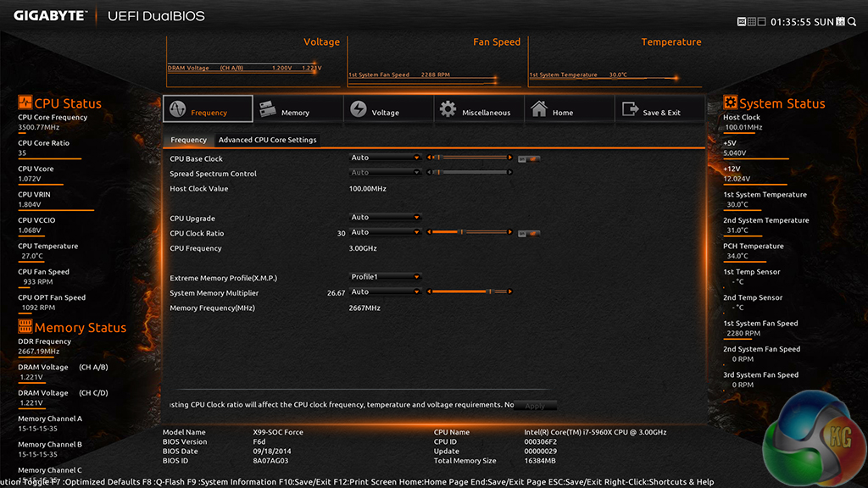Open the Extreme Memory Profile dropdown

pyautogui.click(x=386, y=277)
